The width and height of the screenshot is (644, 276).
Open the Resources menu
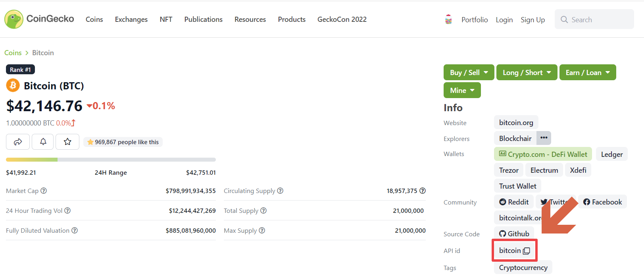[250, 19]
